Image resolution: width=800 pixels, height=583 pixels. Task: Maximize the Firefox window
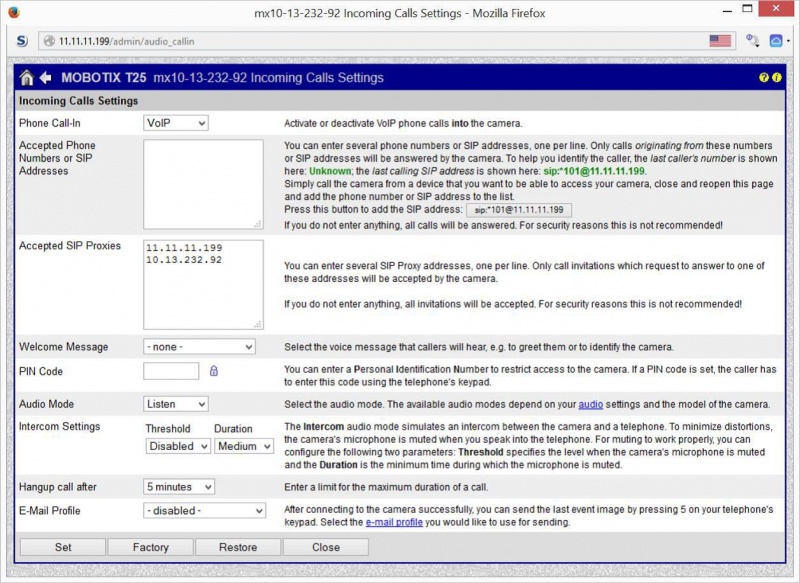(x=747, y=9)
